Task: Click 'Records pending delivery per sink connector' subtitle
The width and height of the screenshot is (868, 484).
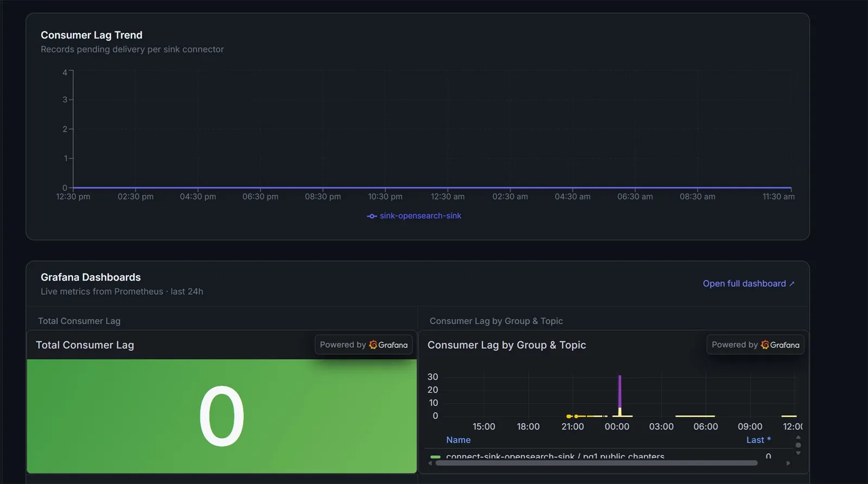Action: pyautogui.click(x=132, y=49)
